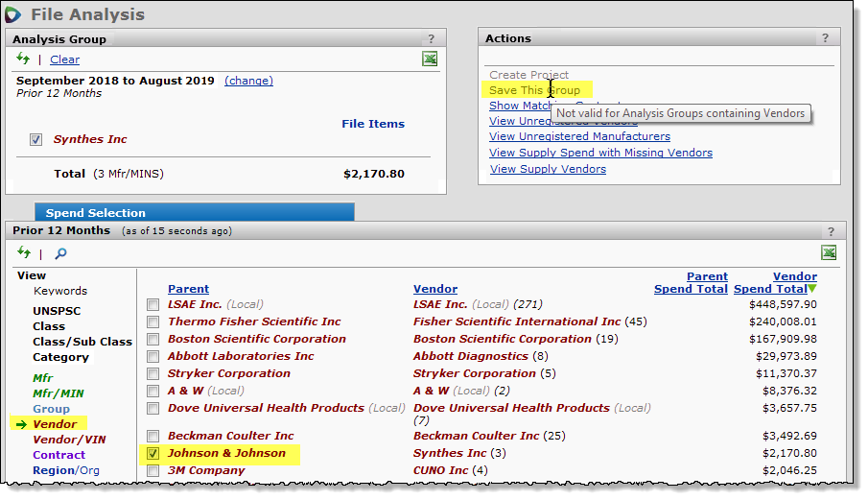The height and width of the screenshot is (500, 868).
Task: Export Analysis Group to Excel
Action: [x=430, y=60]
